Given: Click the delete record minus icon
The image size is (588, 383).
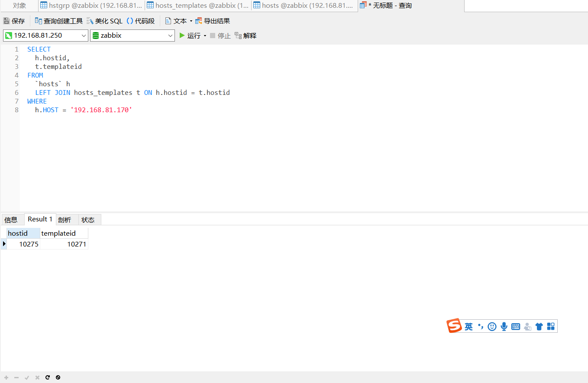Looking at the screenshot, I should pyautogui.click(x=16, y=377).
